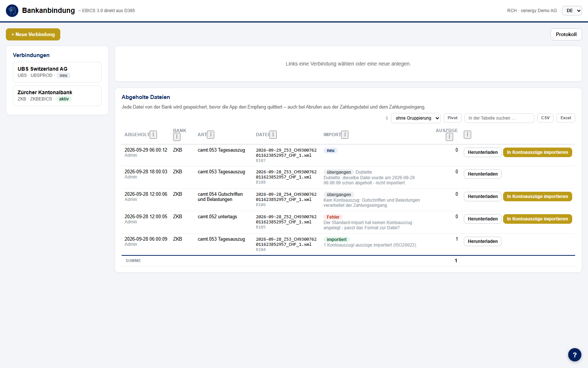588x368 pixels.
Task: Download the duplicate file B108
Action: click(483, 174)
